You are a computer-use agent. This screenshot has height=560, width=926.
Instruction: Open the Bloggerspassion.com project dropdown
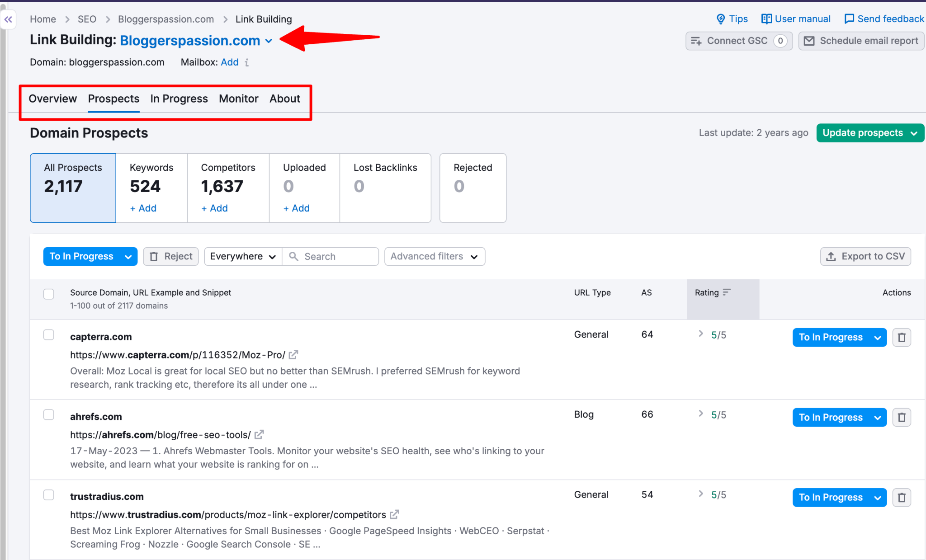tap(269, 41)
